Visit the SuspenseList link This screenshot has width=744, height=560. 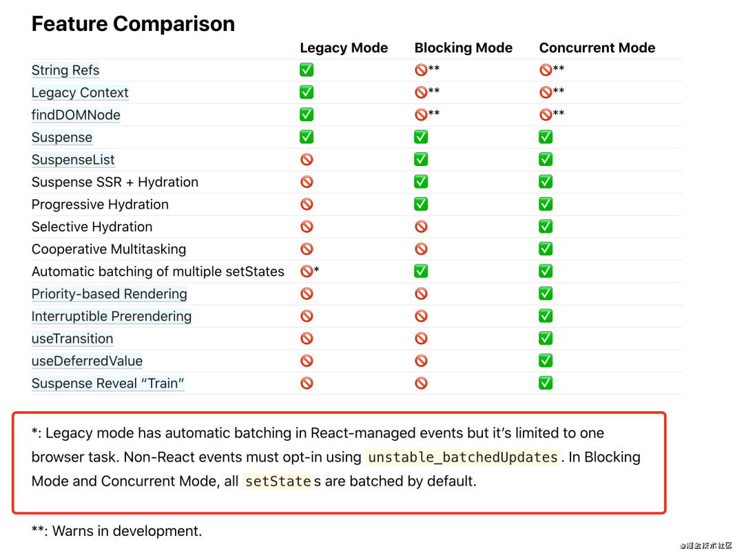(73, 159)
